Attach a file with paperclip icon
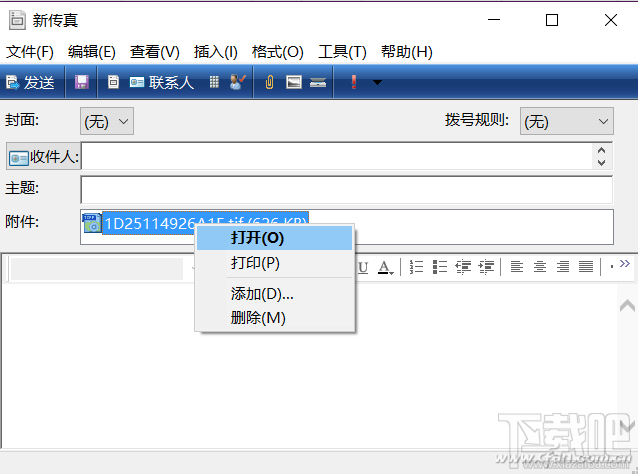Screen dimensions: 638x474 [x=269, y=83]
